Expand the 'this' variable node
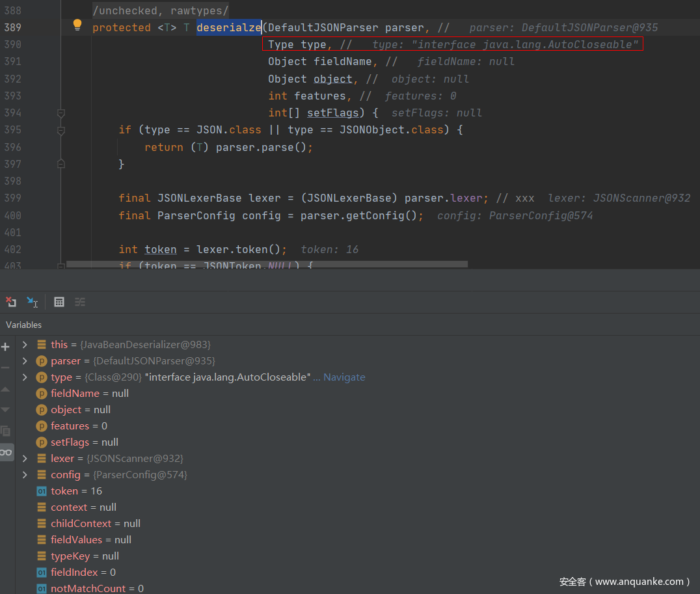Image resolution: width=700 pixels, height=594 pixels. click(25, 345)
